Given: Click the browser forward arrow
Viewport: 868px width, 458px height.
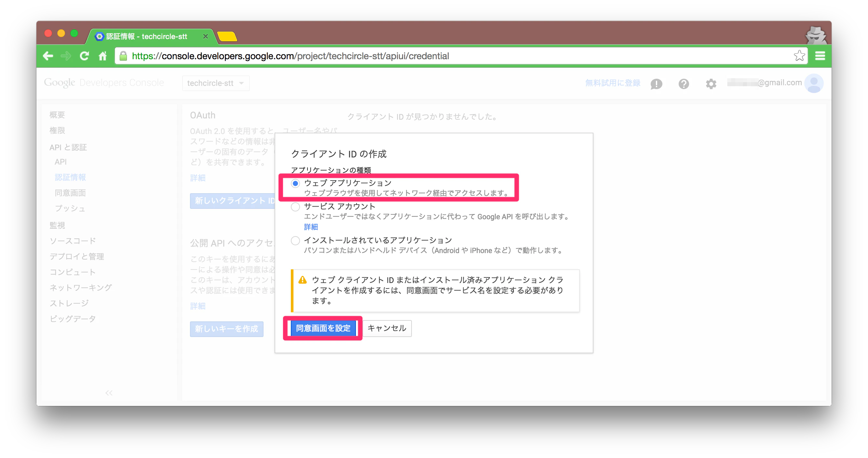Looking at the screenshot, I should 66,56.
